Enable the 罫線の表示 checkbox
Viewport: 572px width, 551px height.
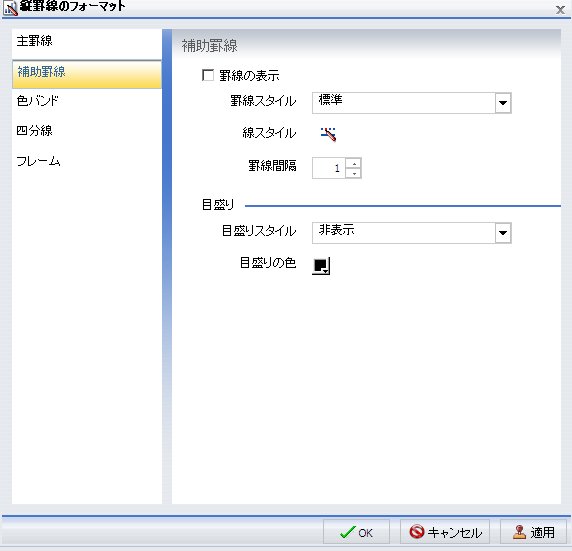pyautogui.click(x=208, y=76)
